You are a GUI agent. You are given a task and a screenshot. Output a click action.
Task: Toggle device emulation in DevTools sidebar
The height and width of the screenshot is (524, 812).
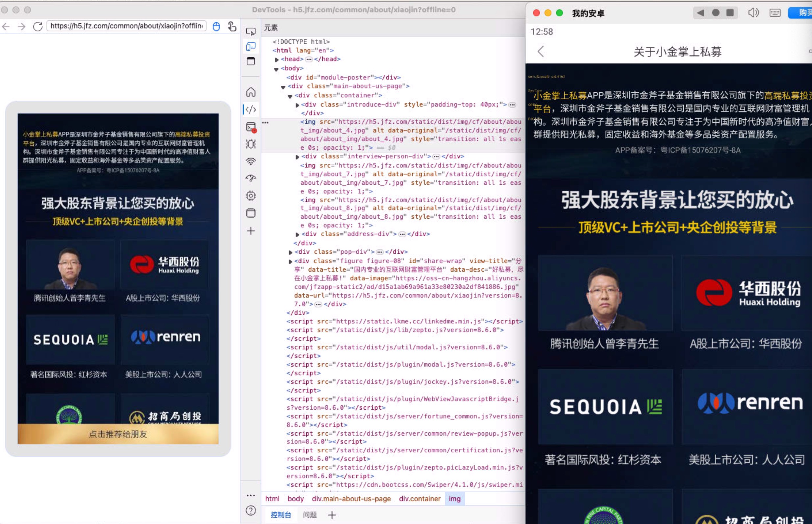(251, 46)
